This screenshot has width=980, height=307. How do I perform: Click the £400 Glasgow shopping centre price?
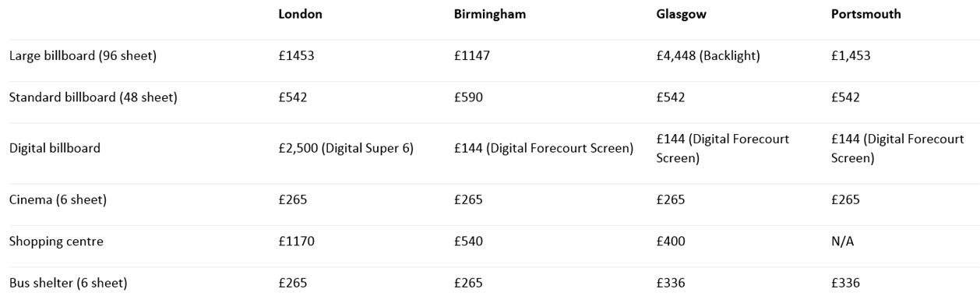point(671,242)
